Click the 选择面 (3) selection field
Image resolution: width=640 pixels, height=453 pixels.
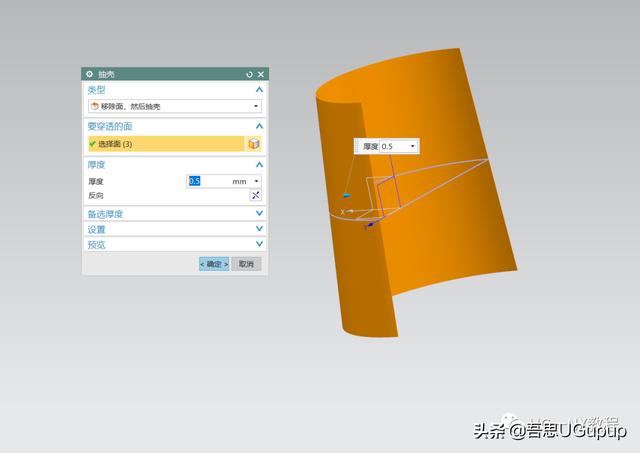pyautogui.click(x=166, y=144)
